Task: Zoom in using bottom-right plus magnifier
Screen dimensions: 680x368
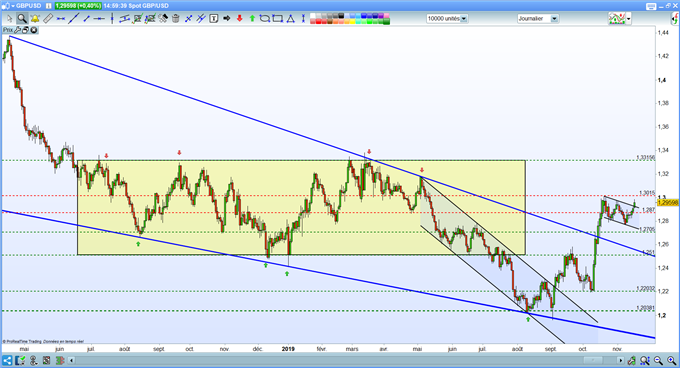Action: point(671,360)
